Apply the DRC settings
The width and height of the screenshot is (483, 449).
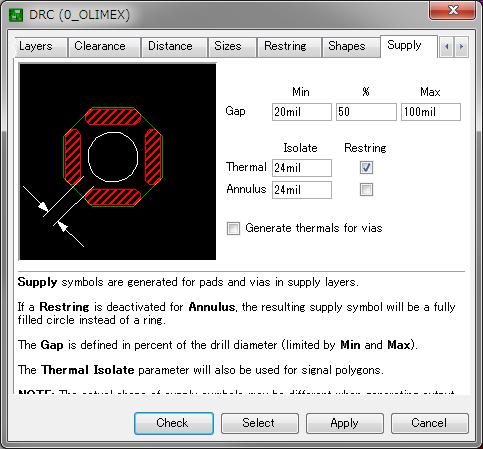click(x=345, y=423)
